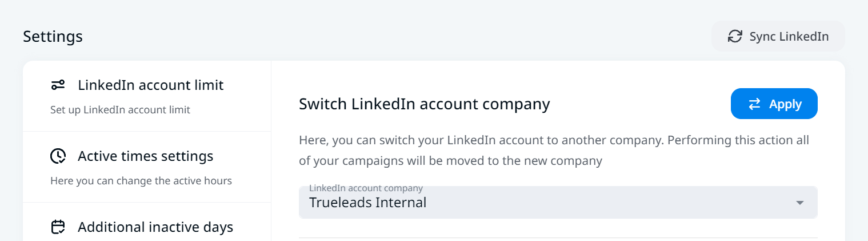Click the paragraph about moving campaigns
Screen dimensions: 868x241
553,151
